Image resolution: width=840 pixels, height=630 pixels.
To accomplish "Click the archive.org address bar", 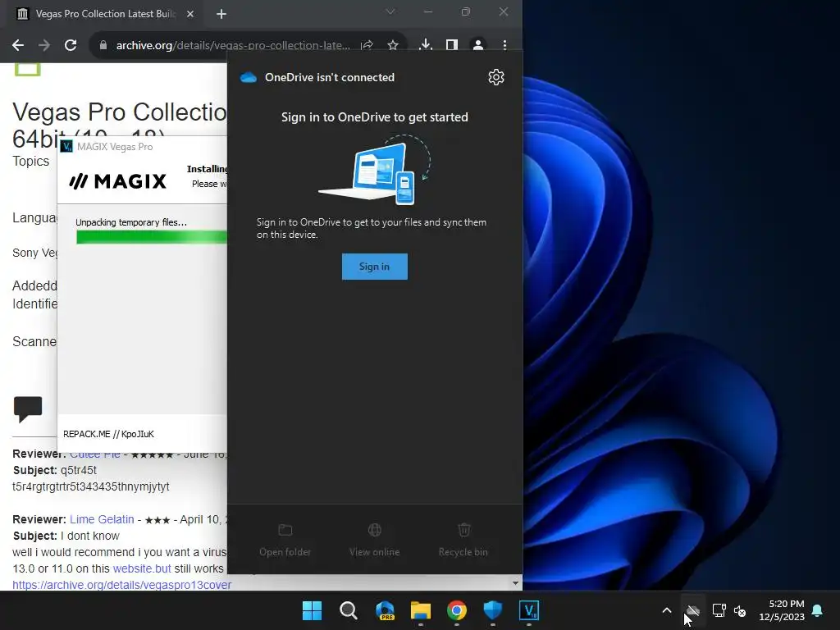I will pos(233,46).
